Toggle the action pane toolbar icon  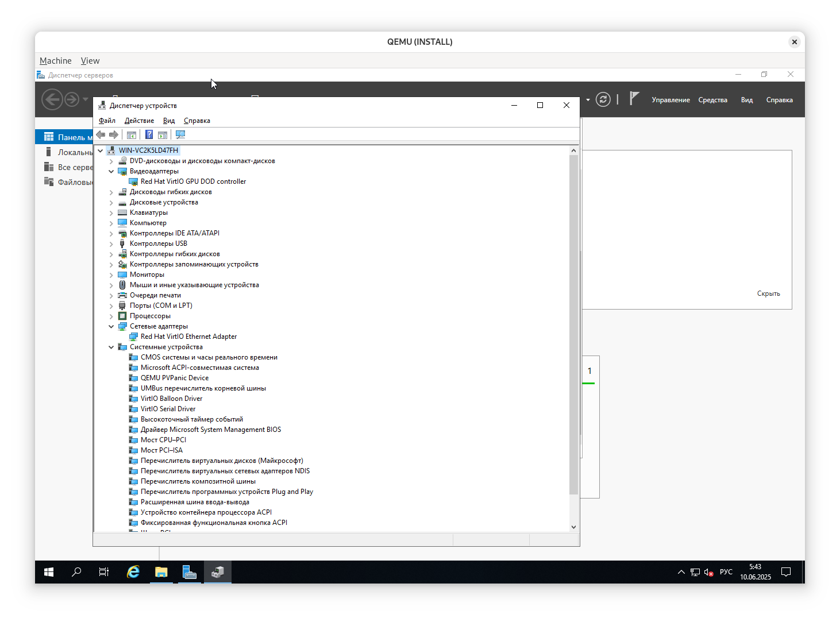click(163, 134)
